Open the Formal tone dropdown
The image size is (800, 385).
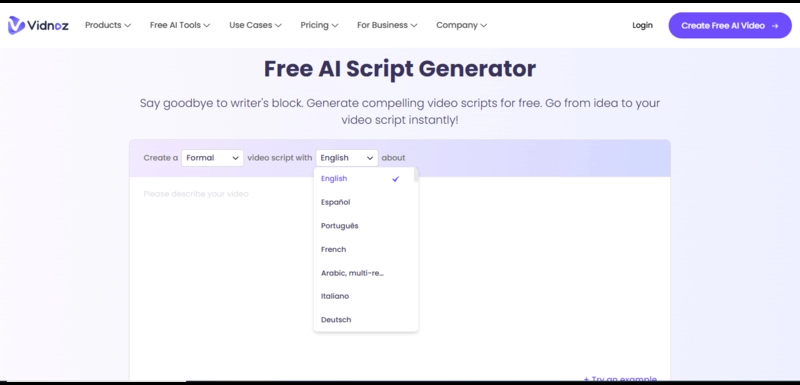pos(212,158)
